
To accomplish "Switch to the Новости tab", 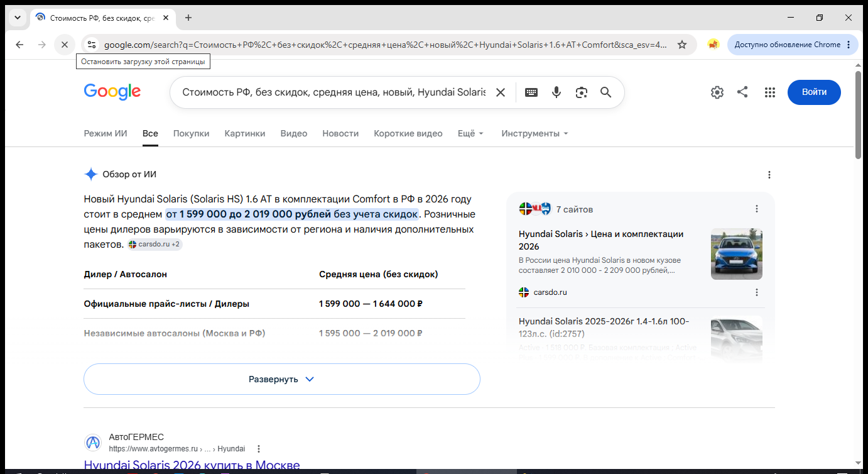I will [x=340, y=133].
